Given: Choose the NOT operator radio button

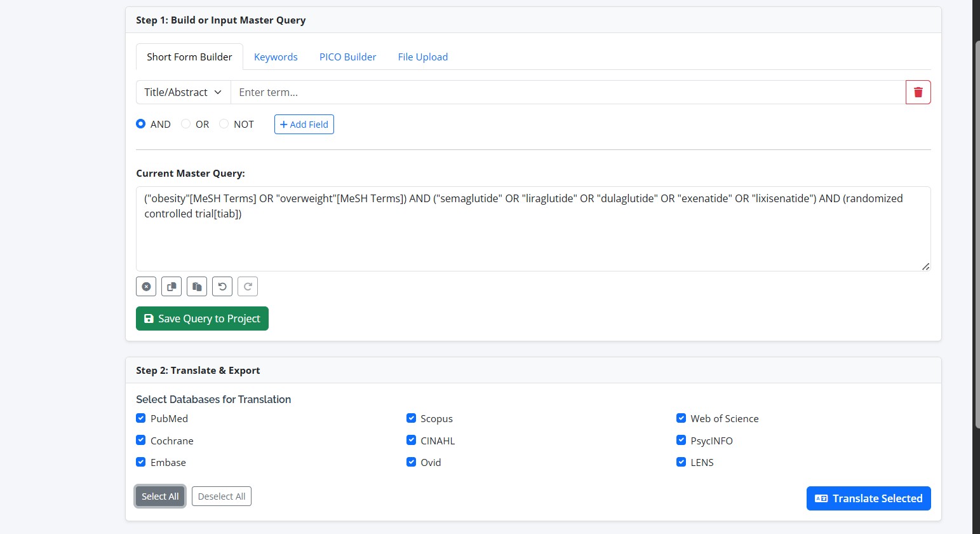Looking at the screenshot, I should pyautogui.click(x=224, y=124).
